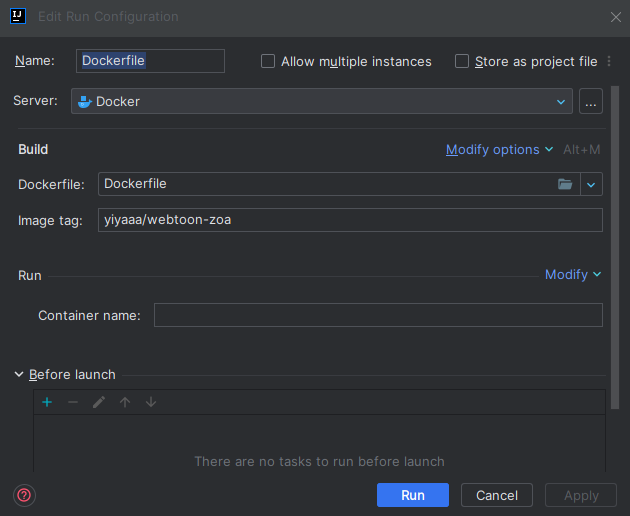
Task: Remove before launch task with minus icon
Action: 73,402
